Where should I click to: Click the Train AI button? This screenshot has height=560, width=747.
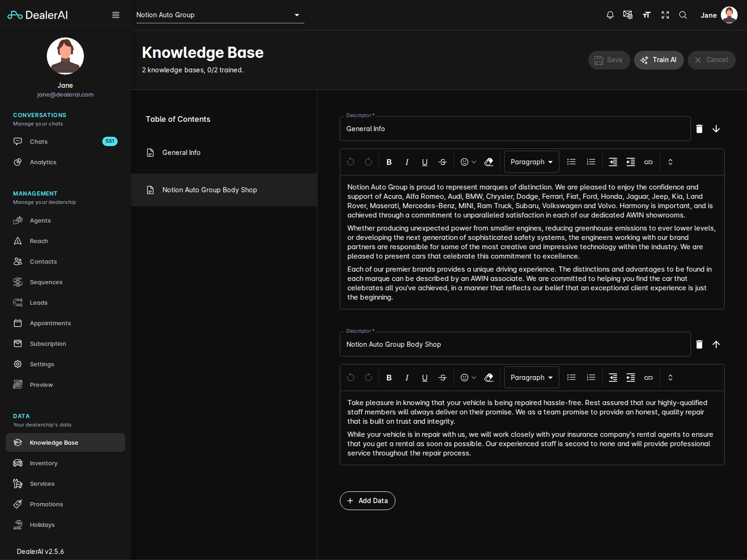pos(659,60)
